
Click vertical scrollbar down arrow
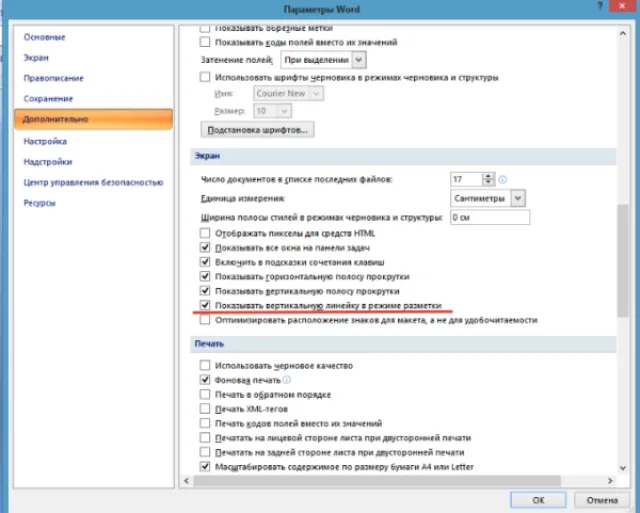(623, 468)
